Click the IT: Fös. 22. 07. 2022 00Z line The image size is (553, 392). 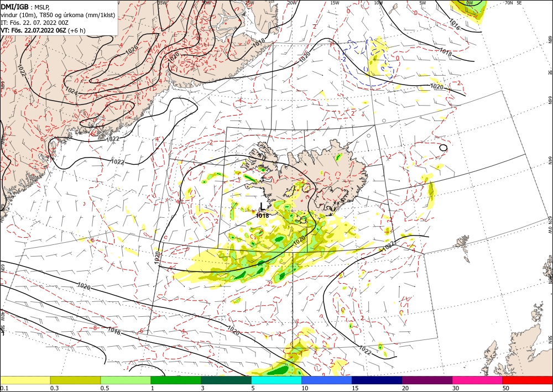(34, 23)
